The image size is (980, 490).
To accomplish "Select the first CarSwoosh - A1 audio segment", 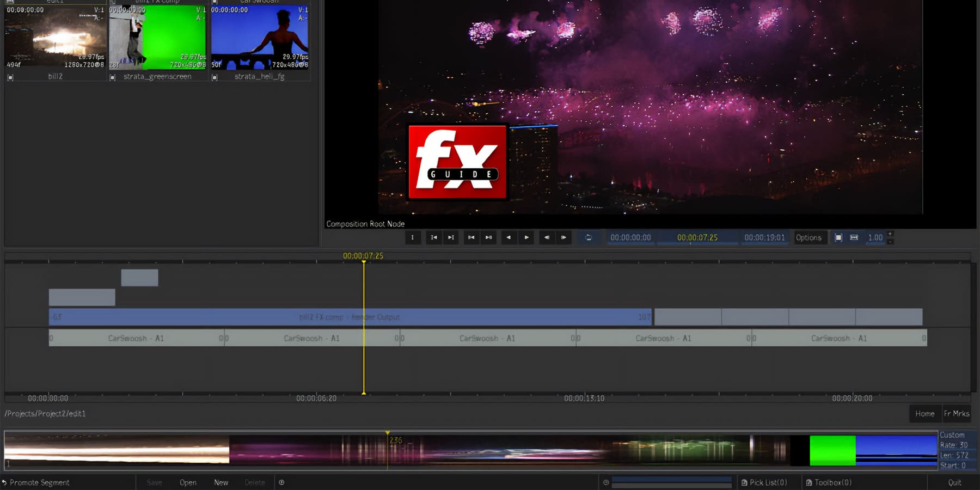I will pos(136,338).
